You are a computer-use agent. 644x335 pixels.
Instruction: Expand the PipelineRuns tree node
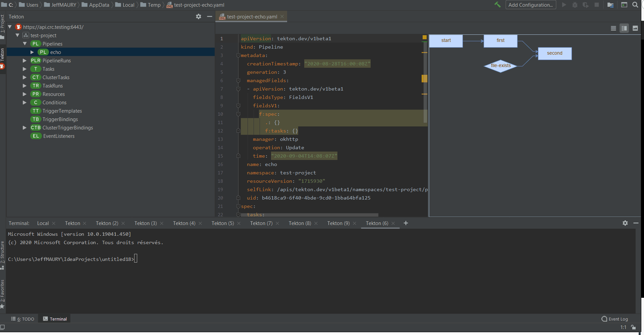(24, 61)
